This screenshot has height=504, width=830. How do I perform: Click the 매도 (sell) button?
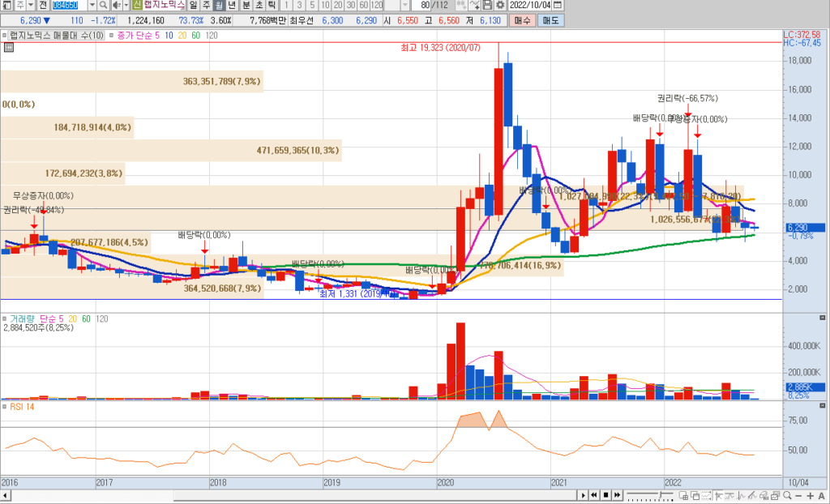(550, 19)
